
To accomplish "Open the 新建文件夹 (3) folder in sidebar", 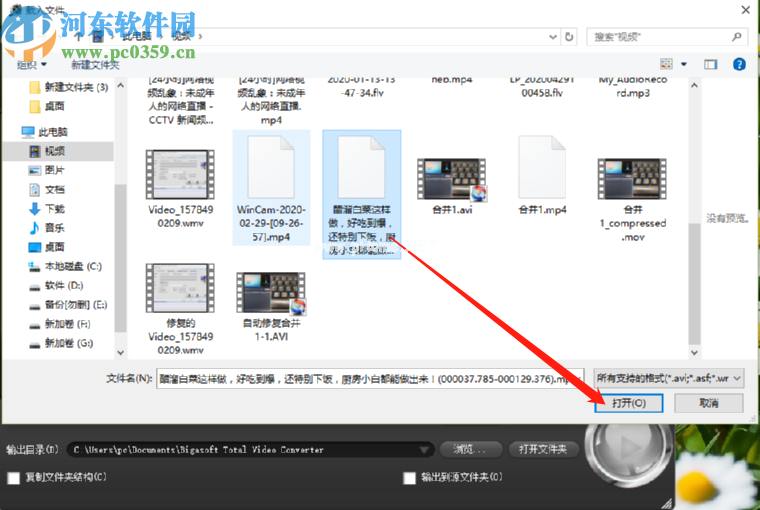I will coord(69,87).
